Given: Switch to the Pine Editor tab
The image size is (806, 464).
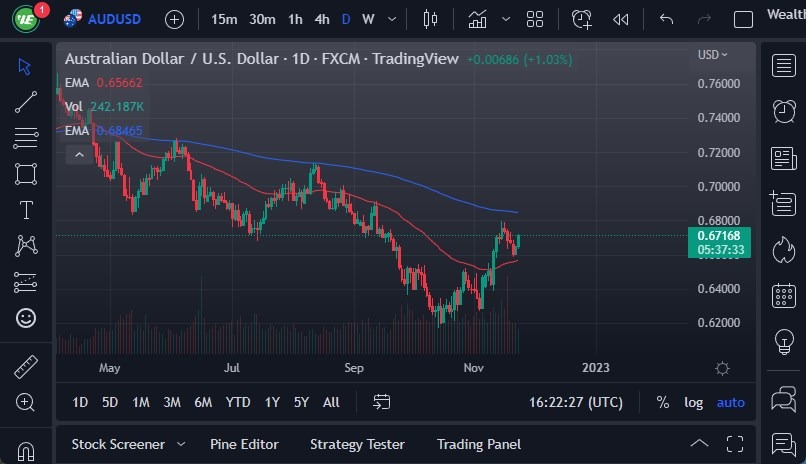Looking at the screenshot, I should (244, 444).
